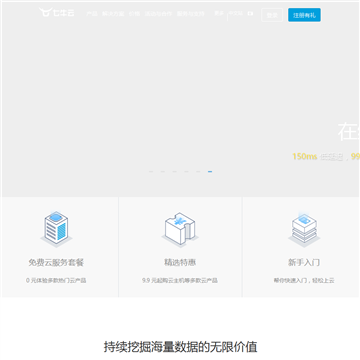Select the first banner carousel dot
360x360 pixels.
[x=151, y=172]
